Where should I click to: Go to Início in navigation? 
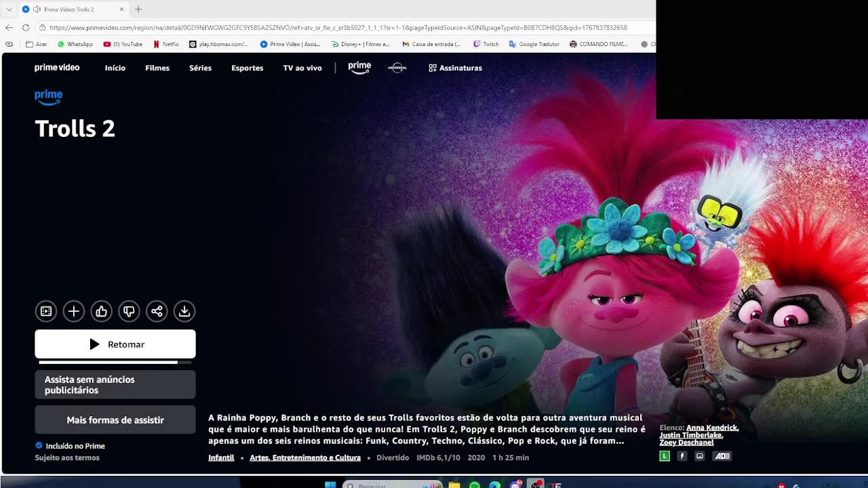click(x=115, y=68)
